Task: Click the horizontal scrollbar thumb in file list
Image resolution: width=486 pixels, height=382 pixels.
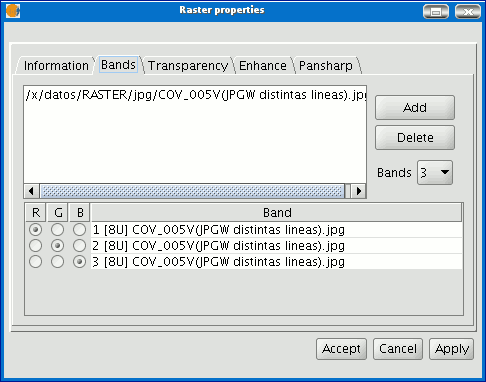Action: (x=192, y=191)
